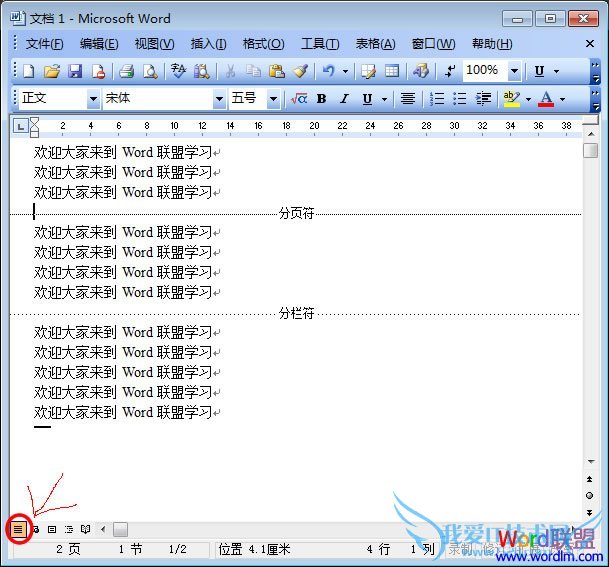Insert WordArt from toolbar
609x567 pixels.
click(421, 71)
